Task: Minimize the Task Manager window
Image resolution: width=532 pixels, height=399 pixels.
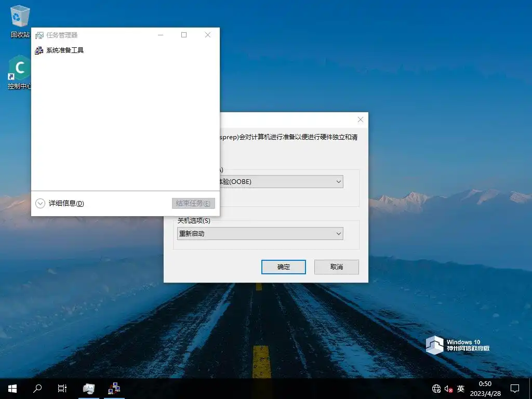Action: tap(161, 35)
